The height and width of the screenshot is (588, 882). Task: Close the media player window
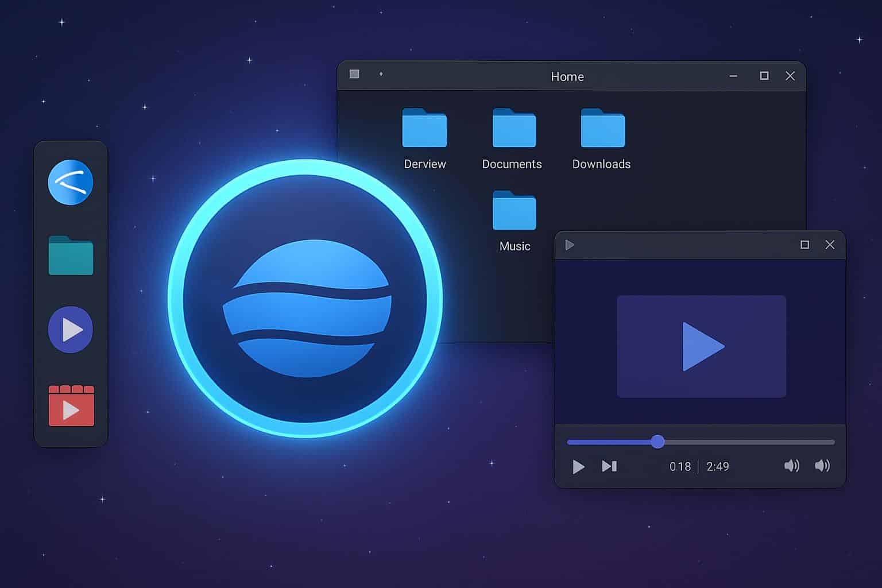(830, 245)
